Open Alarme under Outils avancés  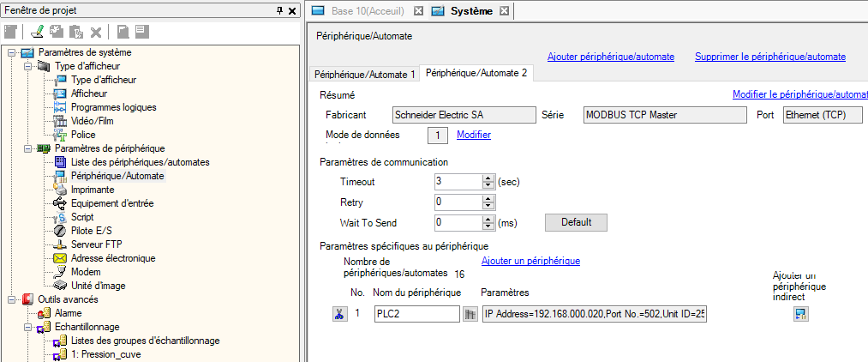[68, 313]
